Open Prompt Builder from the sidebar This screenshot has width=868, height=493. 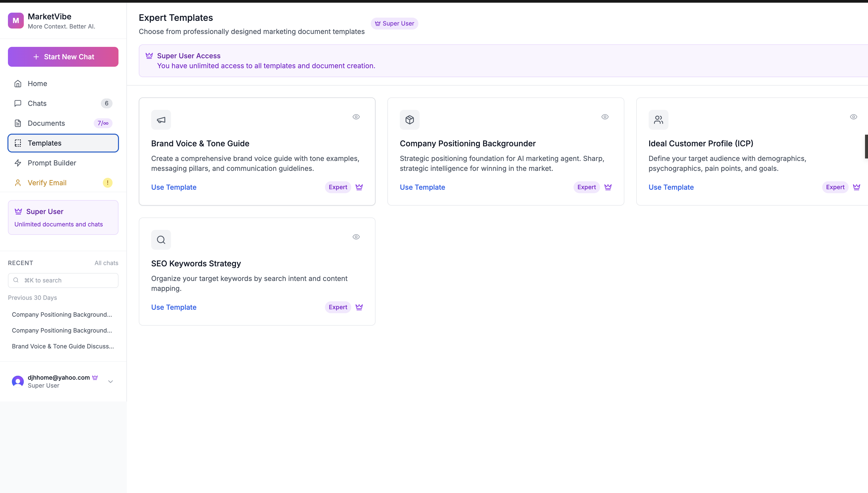point(52,163)
